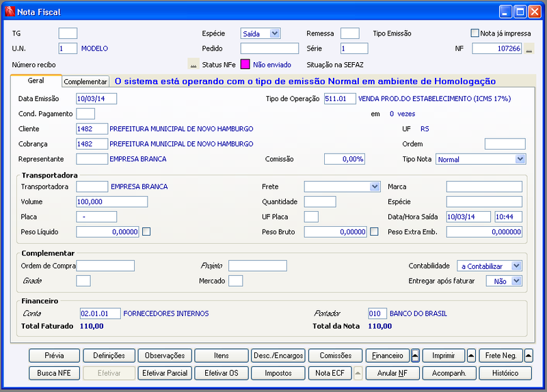The width and height of the screenshot is (547, 392).
Task: Enable the Nota já impressa checkbox
Action: (x=475, y=33)
